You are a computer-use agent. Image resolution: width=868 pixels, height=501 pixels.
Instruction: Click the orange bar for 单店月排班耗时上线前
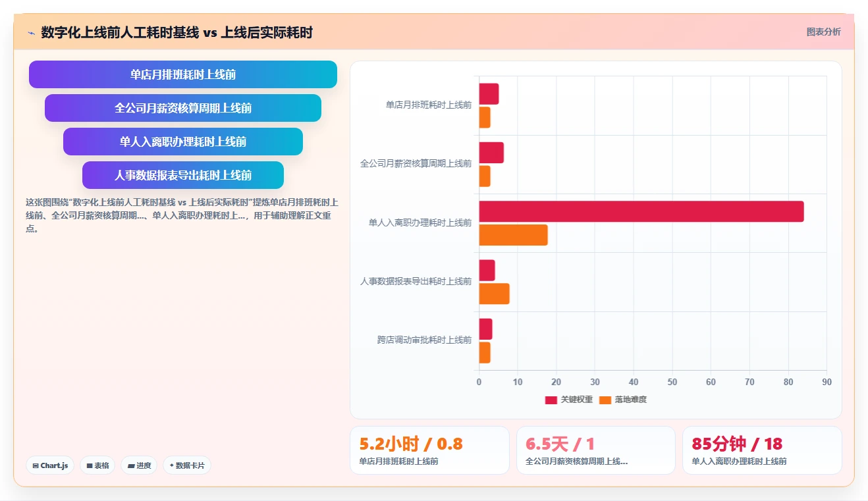tap(485, 117)
